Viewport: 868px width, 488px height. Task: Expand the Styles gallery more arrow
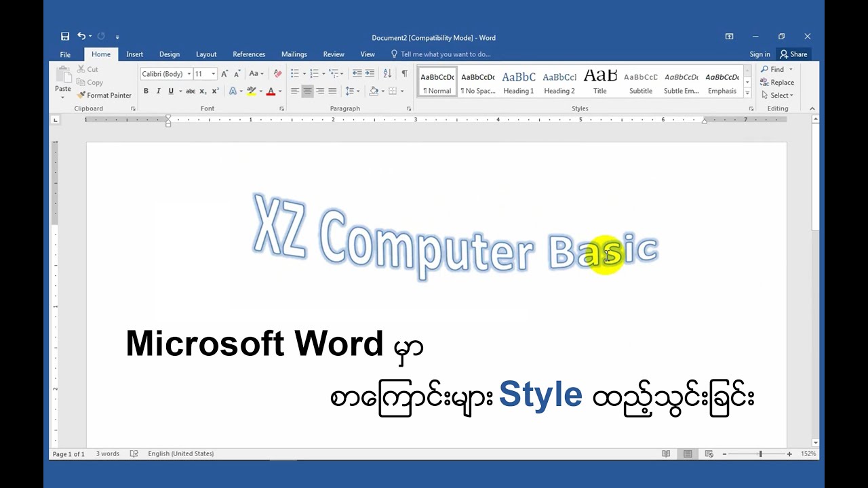point(747,93)
